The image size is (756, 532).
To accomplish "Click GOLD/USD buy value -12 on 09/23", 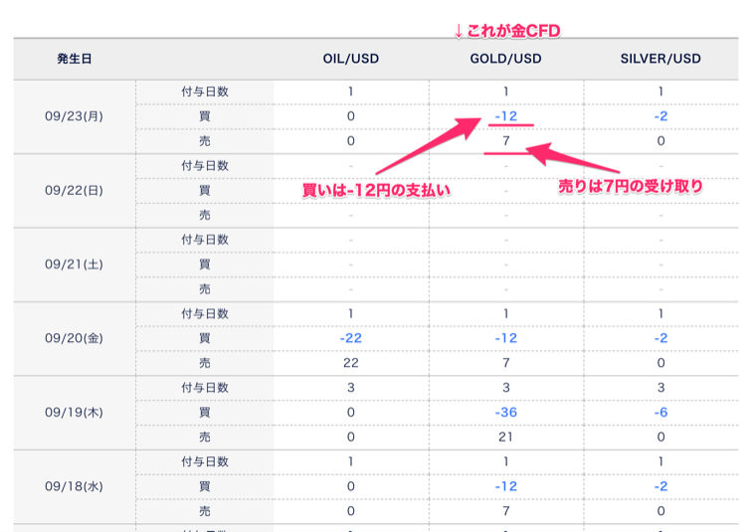I will 505,116.
